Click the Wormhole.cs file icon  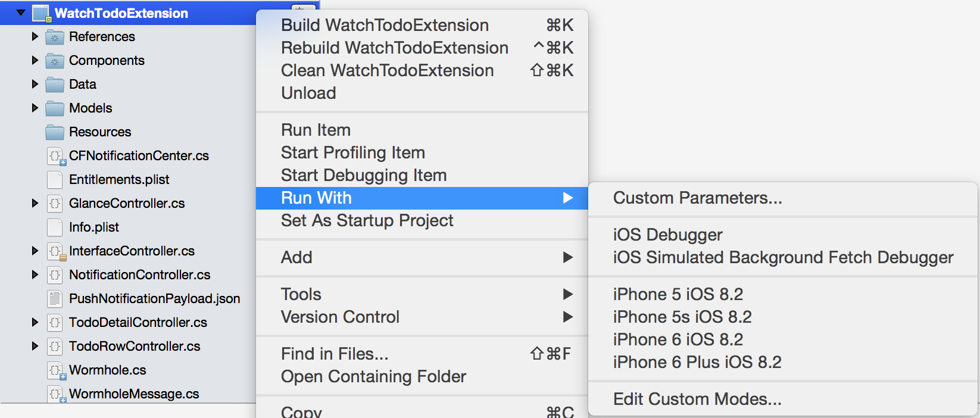click(55, 370)
